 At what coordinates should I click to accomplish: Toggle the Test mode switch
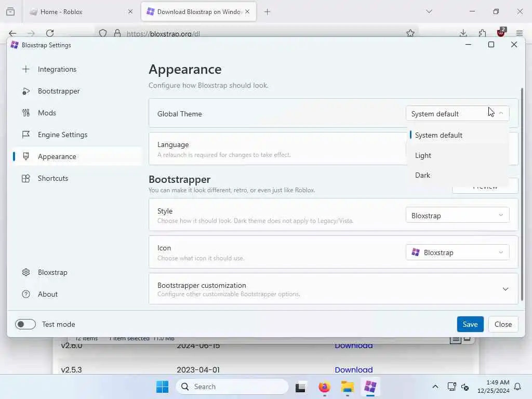point(25,324)
